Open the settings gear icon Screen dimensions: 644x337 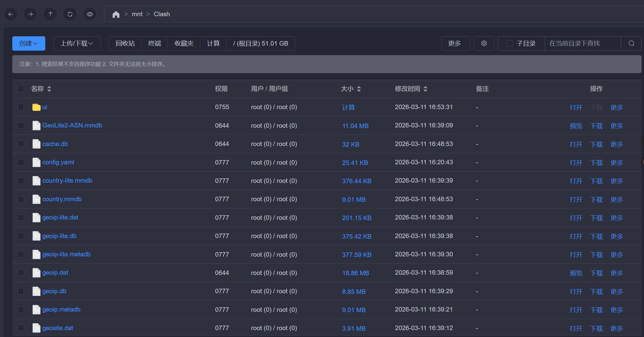click(484, 43)
